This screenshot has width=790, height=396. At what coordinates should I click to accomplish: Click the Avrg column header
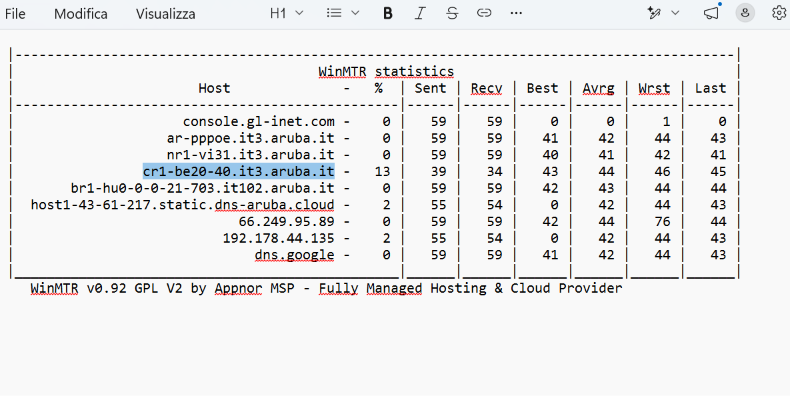598,89
